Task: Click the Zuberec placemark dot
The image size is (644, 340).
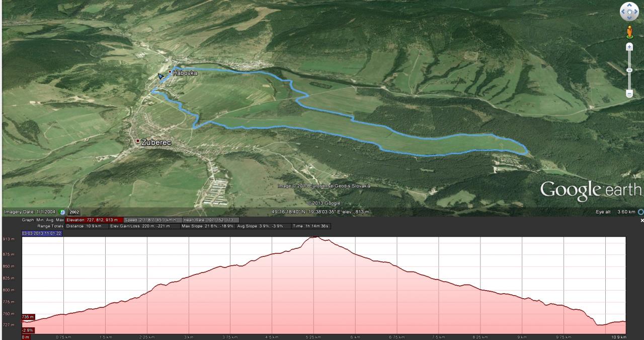Action: pos(138,141)
